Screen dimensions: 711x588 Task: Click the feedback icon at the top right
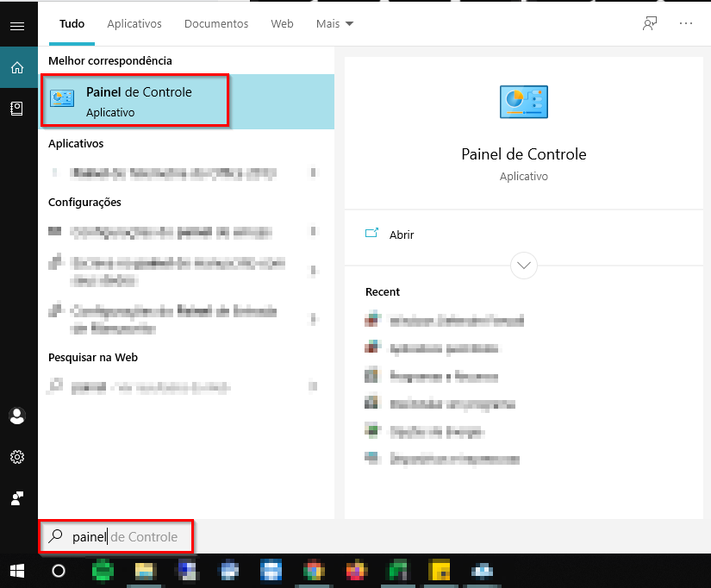click(650, 23)
